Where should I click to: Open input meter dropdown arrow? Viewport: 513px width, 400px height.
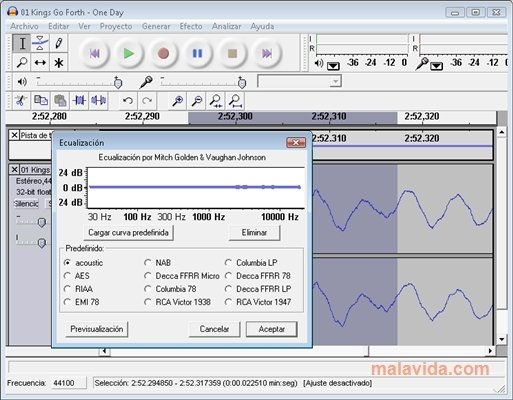point(436,66)
